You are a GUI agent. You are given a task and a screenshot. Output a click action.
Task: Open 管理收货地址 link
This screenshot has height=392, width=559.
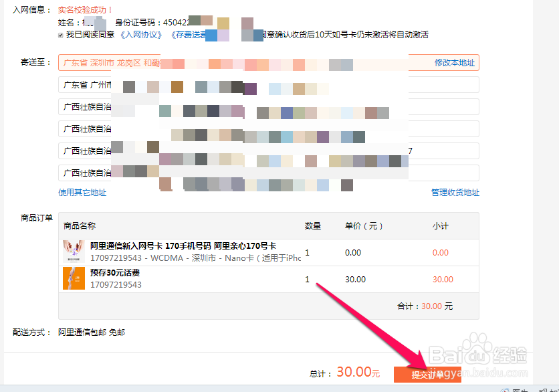pyautogui.click(x=455, y=193)
